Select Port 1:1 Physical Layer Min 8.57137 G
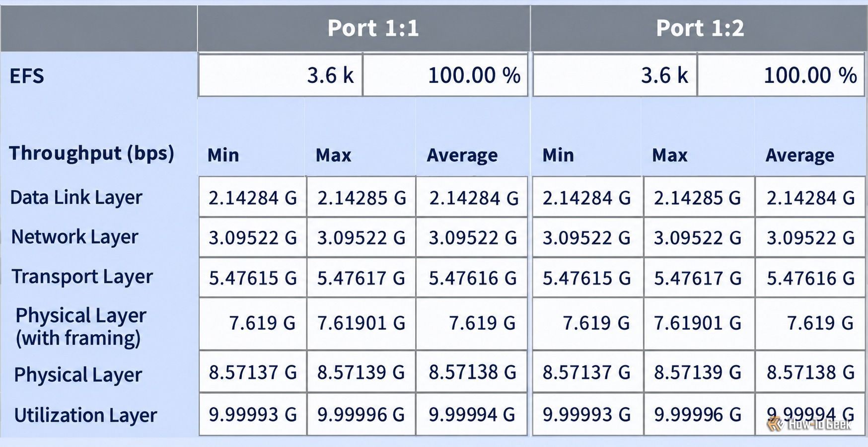868x447 pixels. point(252,372)
